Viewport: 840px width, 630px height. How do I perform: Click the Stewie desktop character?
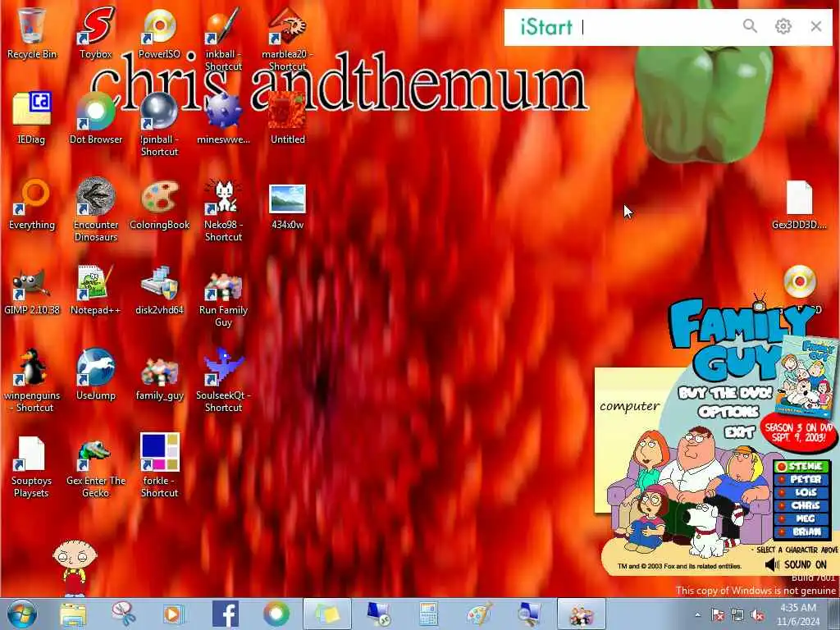75,567
